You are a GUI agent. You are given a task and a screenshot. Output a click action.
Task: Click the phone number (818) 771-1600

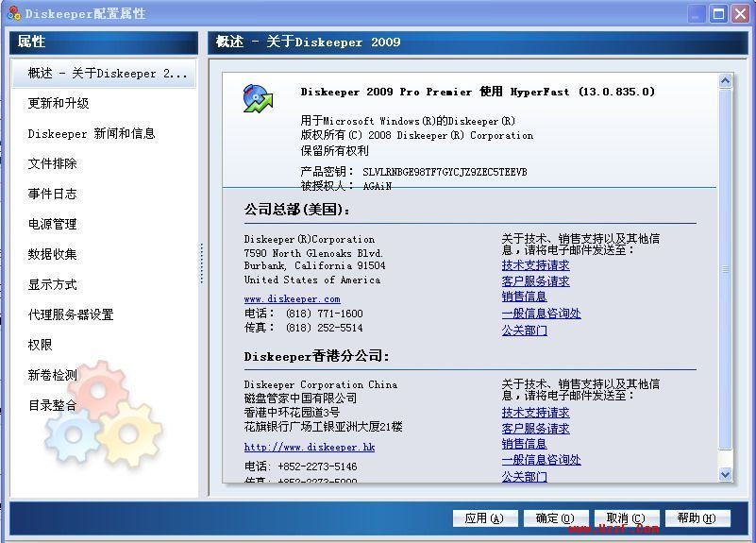point(324,314)
